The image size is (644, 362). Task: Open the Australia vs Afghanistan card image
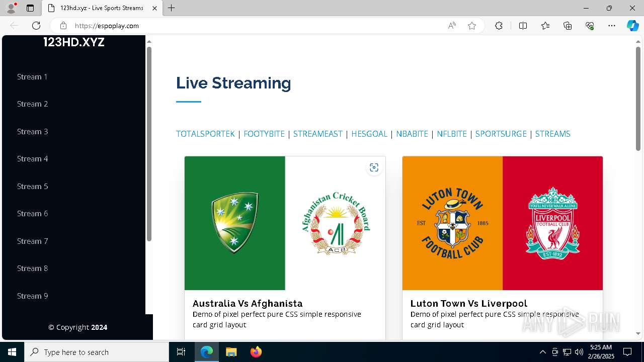pos(285,223)
